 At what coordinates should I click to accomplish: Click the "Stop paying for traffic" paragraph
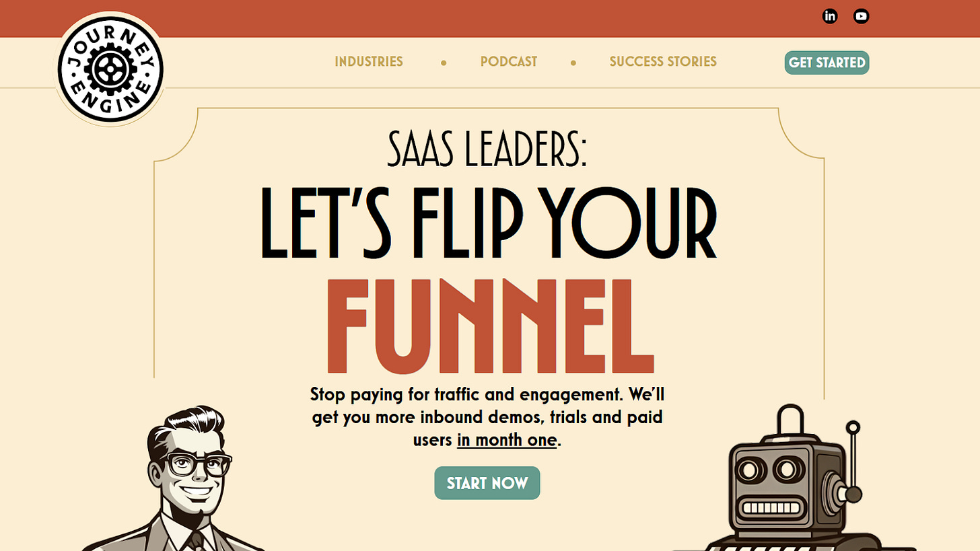point(487,416)
